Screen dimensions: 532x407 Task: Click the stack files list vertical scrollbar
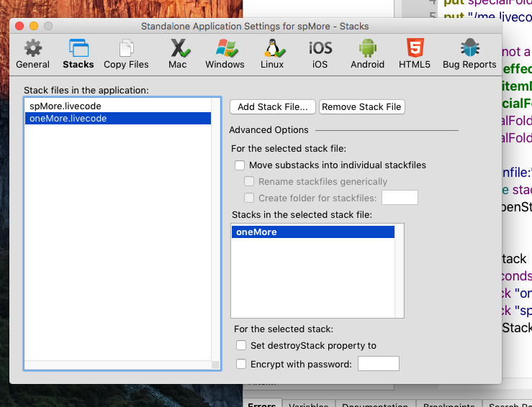pos(216,229)
